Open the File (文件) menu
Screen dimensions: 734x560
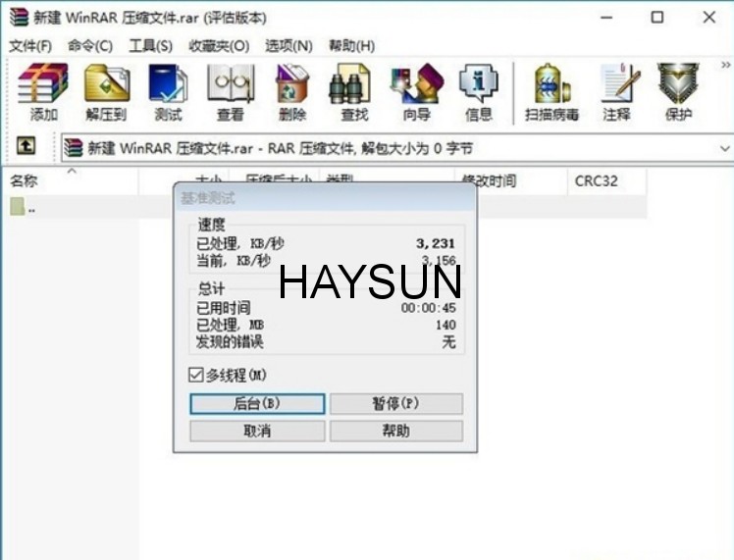pyautogui.click(x=30, y=46)
